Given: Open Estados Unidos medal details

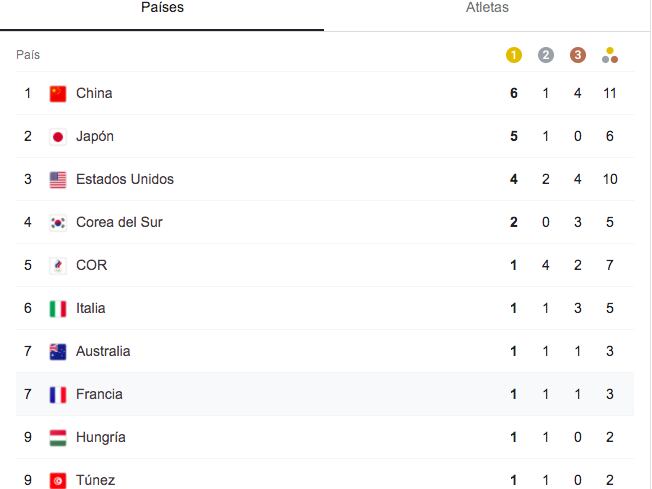Looking at the screenshot, I should (125, 179).
